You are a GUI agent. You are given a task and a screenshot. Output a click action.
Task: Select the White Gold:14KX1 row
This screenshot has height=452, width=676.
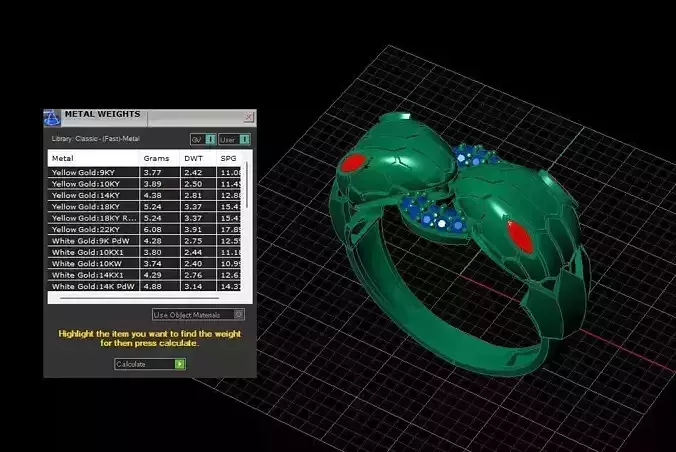coord(144,275)
